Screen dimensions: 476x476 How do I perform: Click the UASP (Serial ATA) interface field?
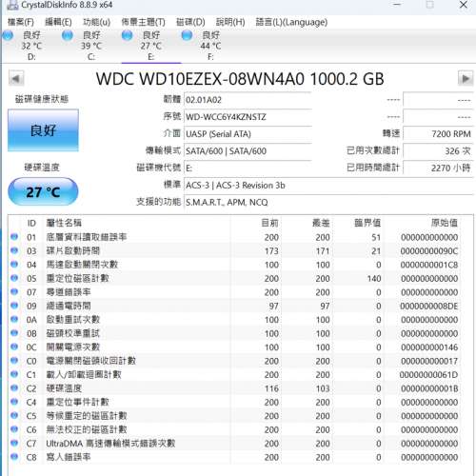point(248,134)
